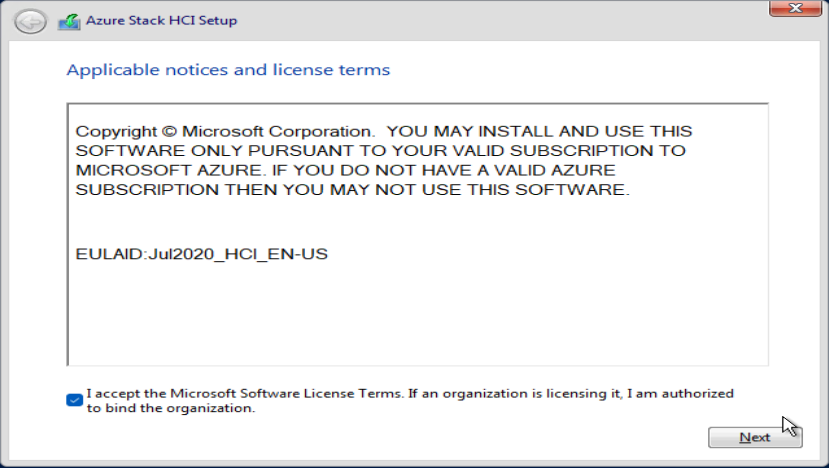Click the back arrow button
The width and height of the screenshot is (829, 468).
coord(32,20)
